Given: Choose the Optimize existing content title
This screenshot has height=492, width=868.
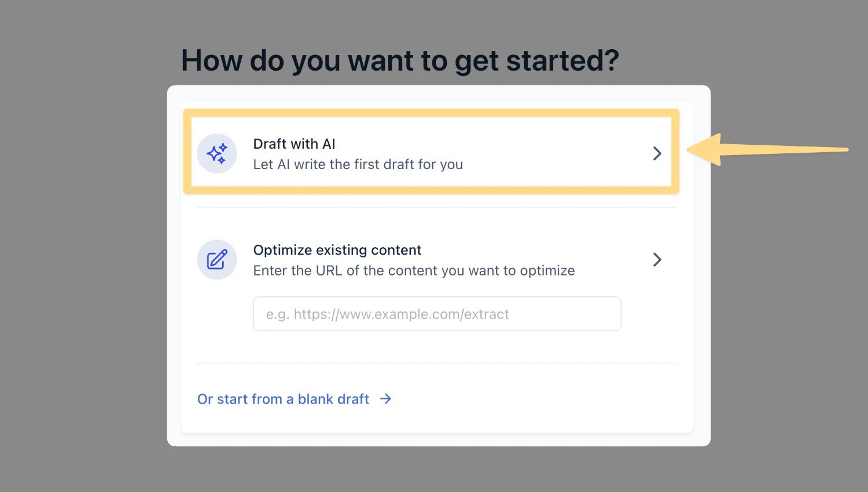Looking at the screenshot, I should pos(337,250).
